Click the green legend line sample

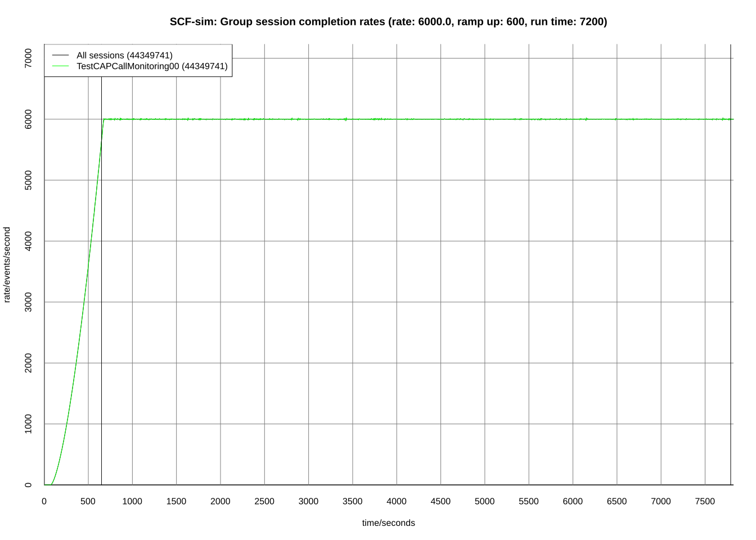61,66
